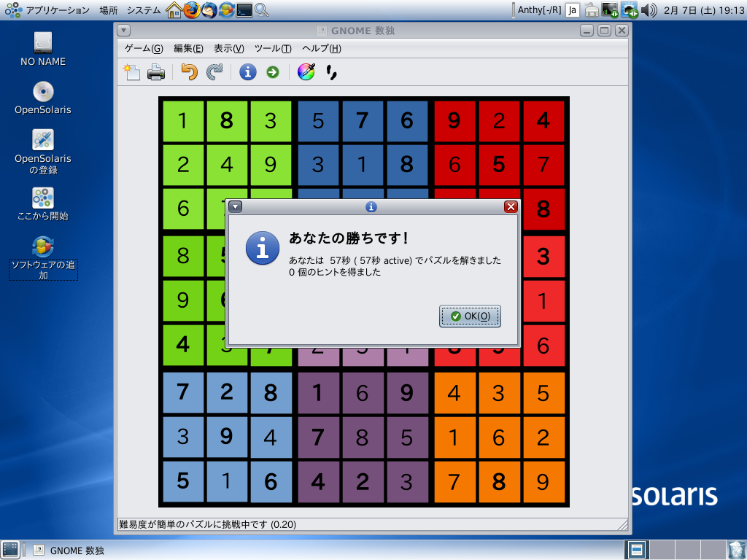The width and height of the screenshot is (747, 560).
Task: Click the clock showing 2月 7日 (土) 19:13
Action: (704, 10)
